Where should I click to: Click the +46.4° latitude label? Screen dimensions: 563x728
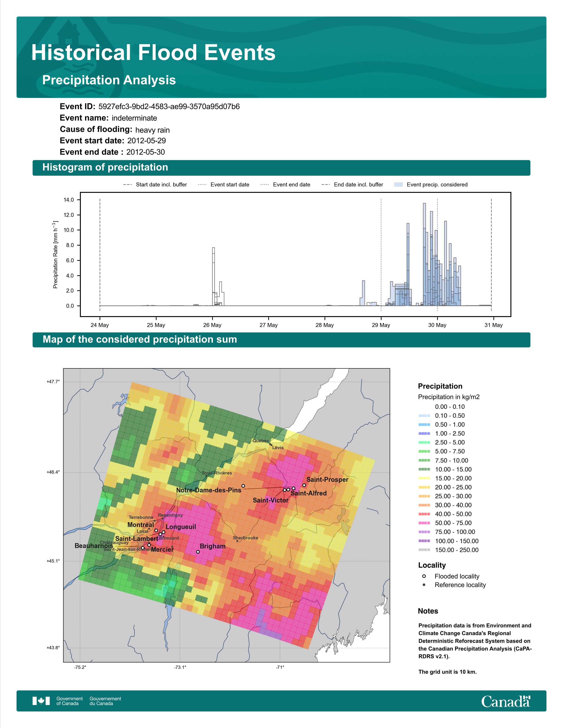pyautogui.click(x=53, y=472)
